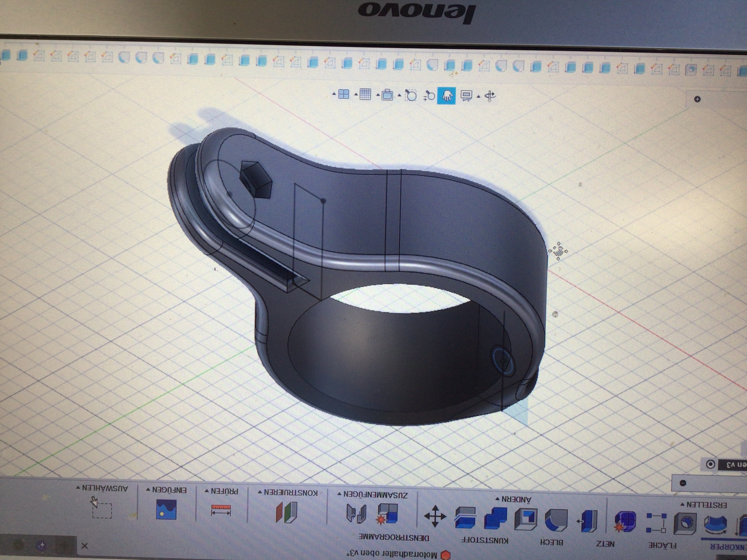The width and height of the screenshot is (747, 560).
Task: Click the Grid and Snaps icon
Action: (x=365, y=94)
